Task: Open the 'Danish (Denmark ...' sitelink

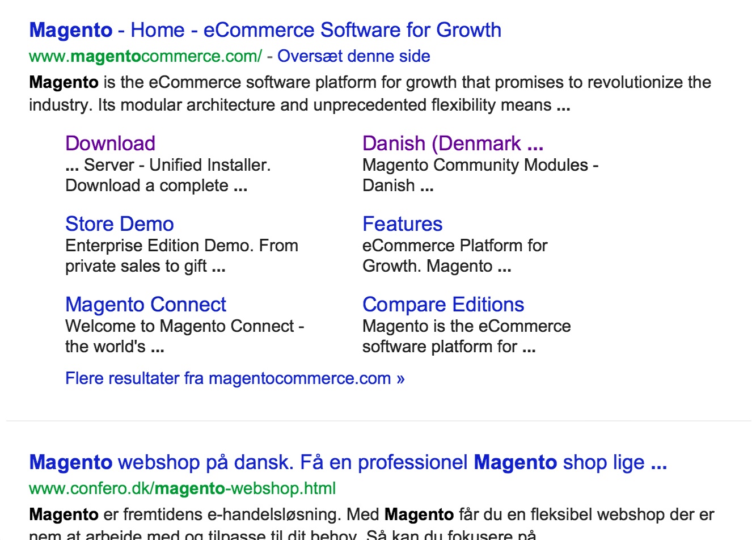Action: pos(453,144)
